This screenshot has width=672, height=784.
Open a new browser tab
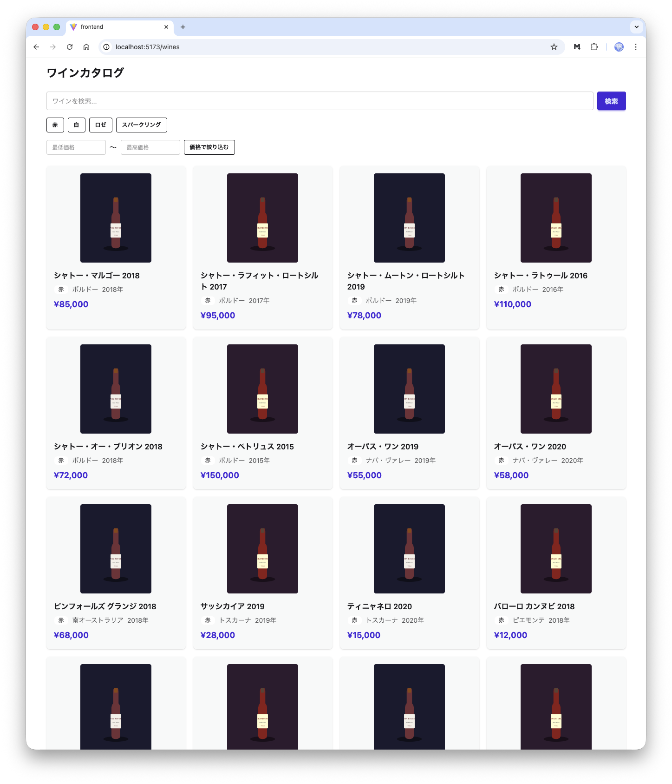coord(183,27)
